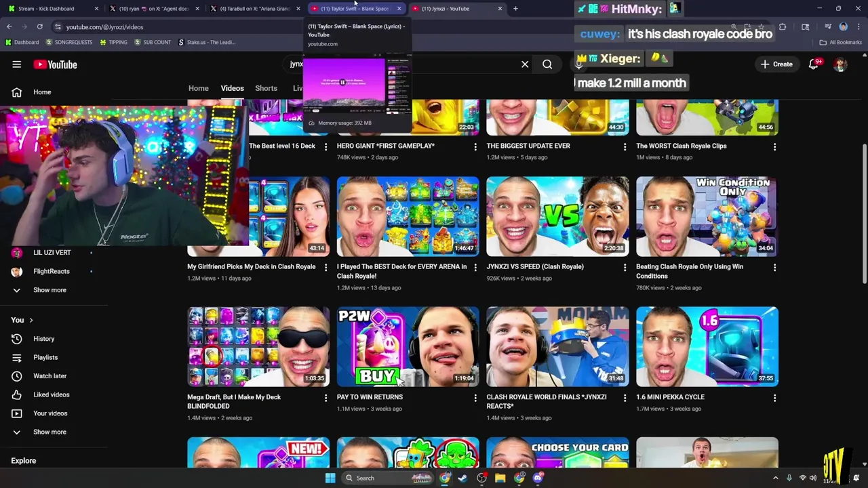
Task: Close the Stream - Kick Dashboard tab
Action: point(96,9)
